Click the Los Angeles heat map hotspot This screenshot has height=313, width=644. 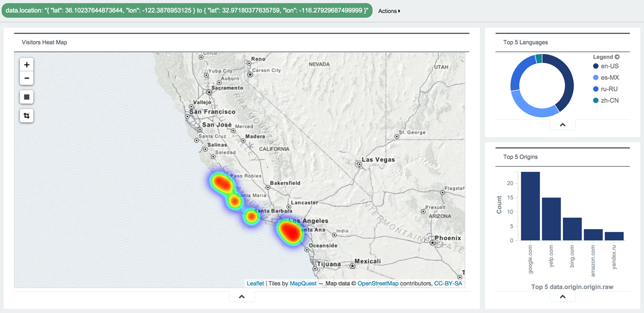290,231
